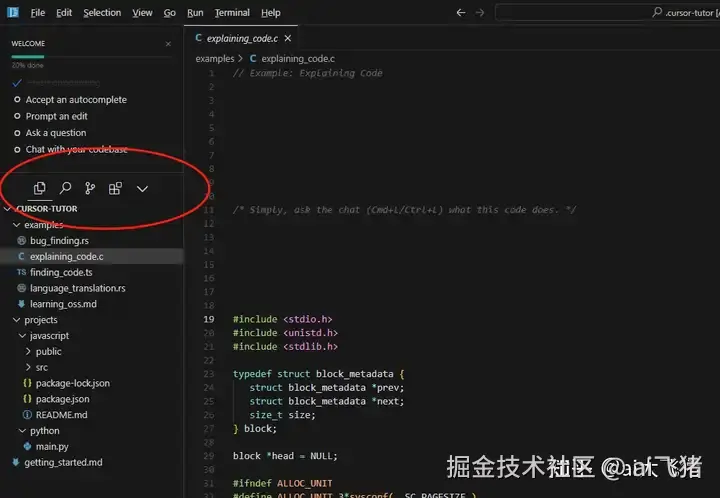Click TS icon beside finding_code.ts

pyautogui.click(x=21, y=272)
